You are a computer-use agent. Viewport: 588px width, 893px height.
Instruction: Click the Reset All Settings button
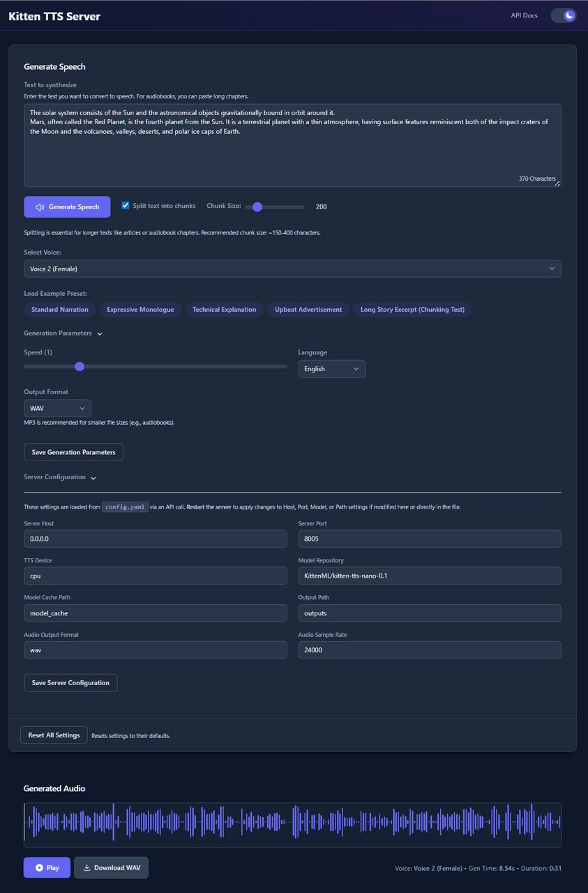(x=54, y=735)
